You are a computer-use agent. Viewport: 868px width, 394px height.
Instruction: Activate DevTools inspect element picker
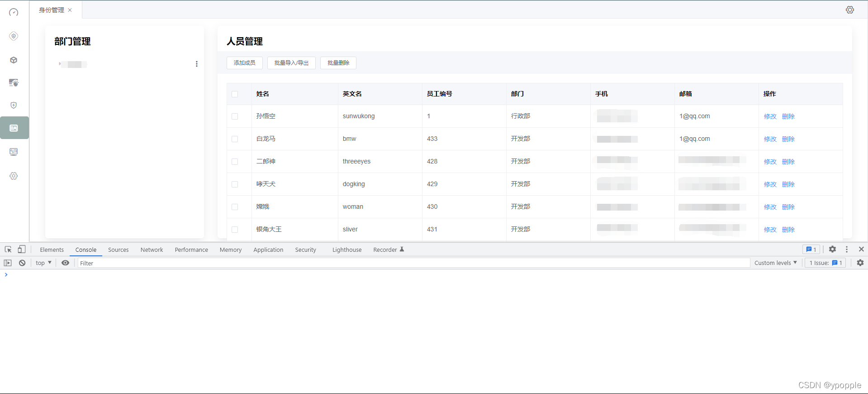click(x=8, y=250)
